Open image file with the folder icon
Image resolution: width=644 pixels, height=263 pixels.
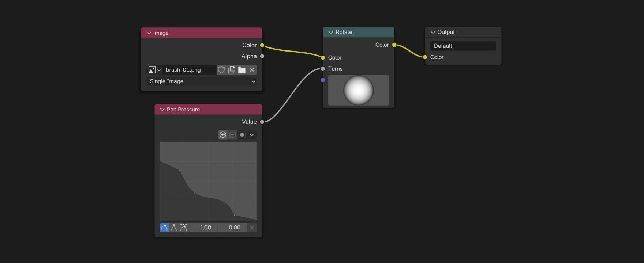pos(242,70)
